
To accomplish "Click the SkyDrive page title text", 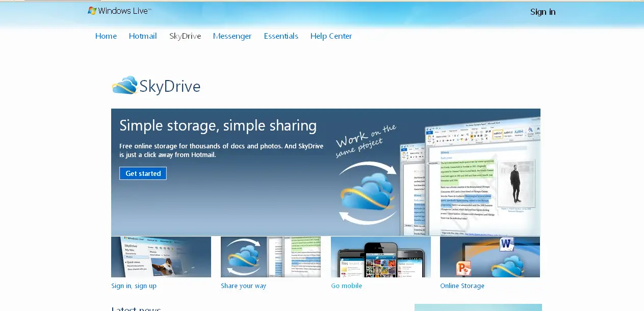I will click(x=170, y=87).
